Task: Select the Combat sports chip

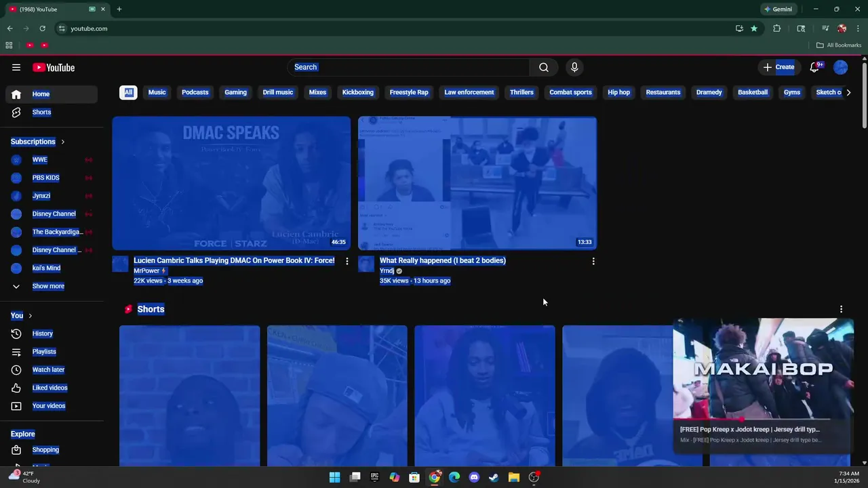Action: [x=570, y=92]
